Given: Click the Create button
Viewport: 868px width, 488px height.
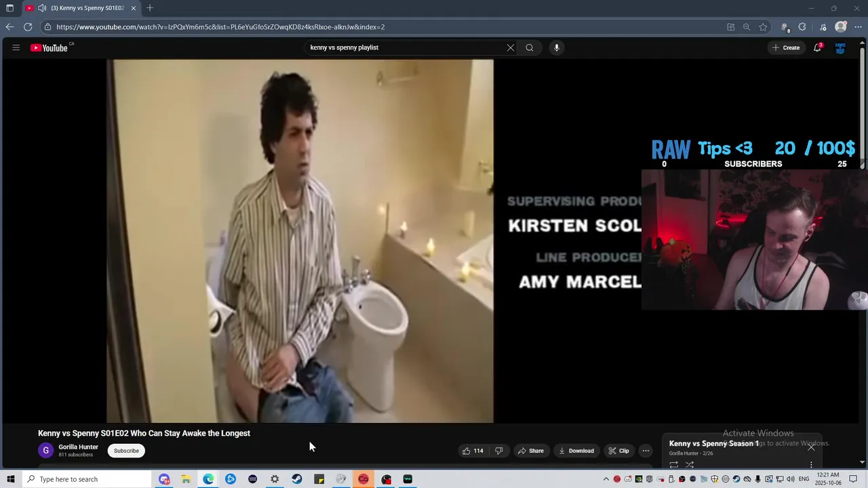Looking at the screenshot, I should tap(786, 47).
